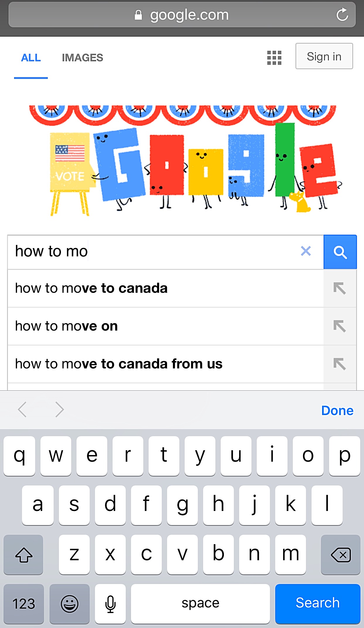Switch to the 123 numeric keyboard

24,604
